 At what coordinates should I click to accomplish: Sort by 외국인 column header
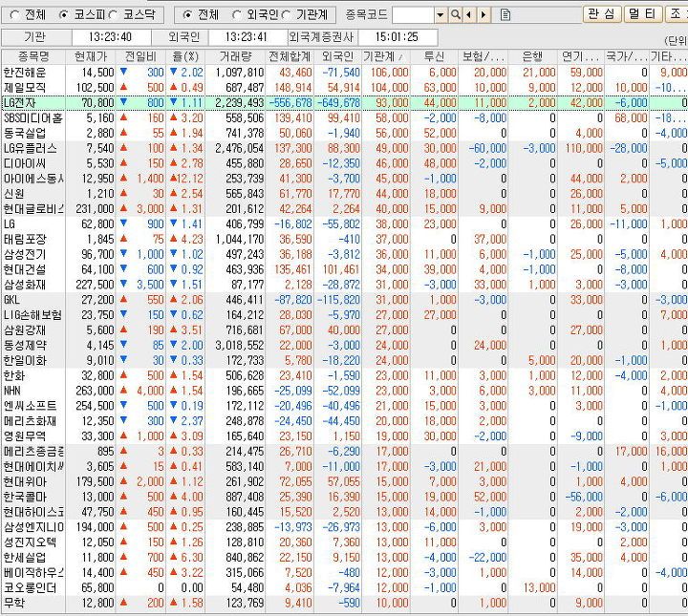pos(338,56)
